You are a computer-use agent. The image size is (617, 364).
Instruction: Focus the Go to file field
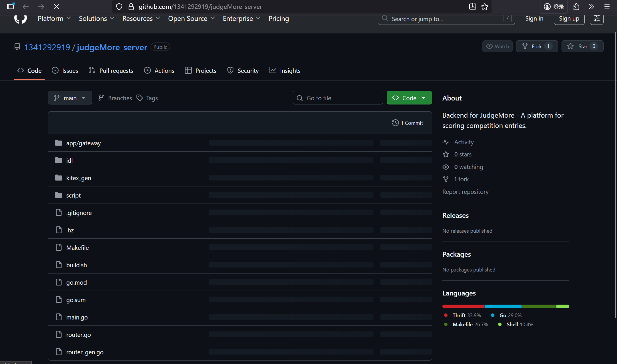tap(338, 98)
